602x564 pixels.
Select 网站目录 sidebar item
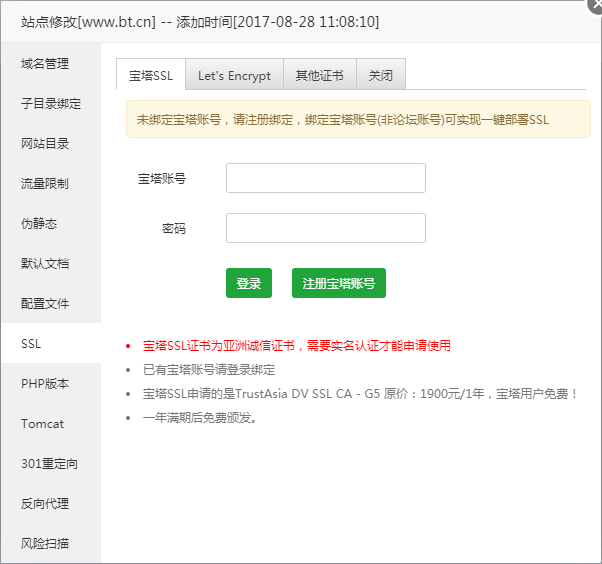coord(51,144)
